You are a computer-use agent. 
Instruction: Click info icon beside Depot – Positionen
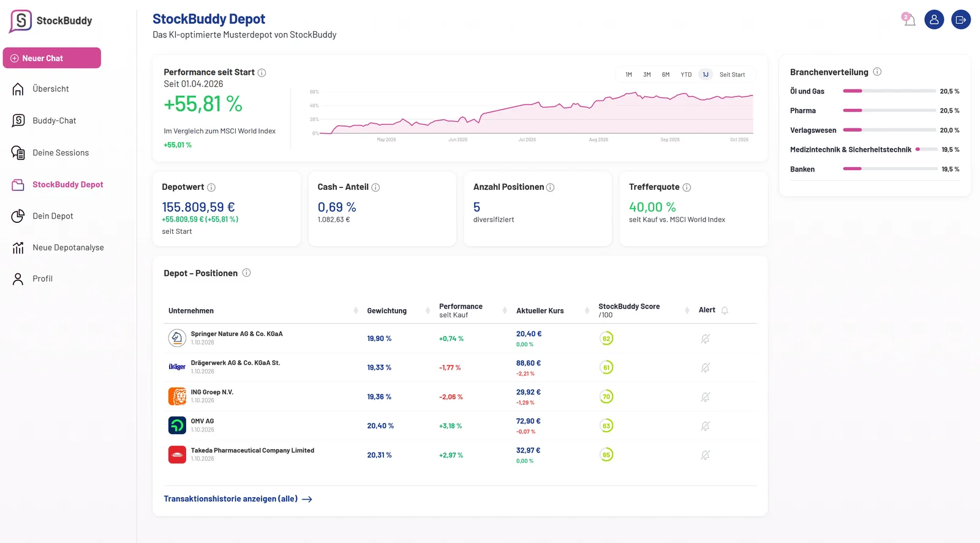pyautogui.click(x=246, y=273)
